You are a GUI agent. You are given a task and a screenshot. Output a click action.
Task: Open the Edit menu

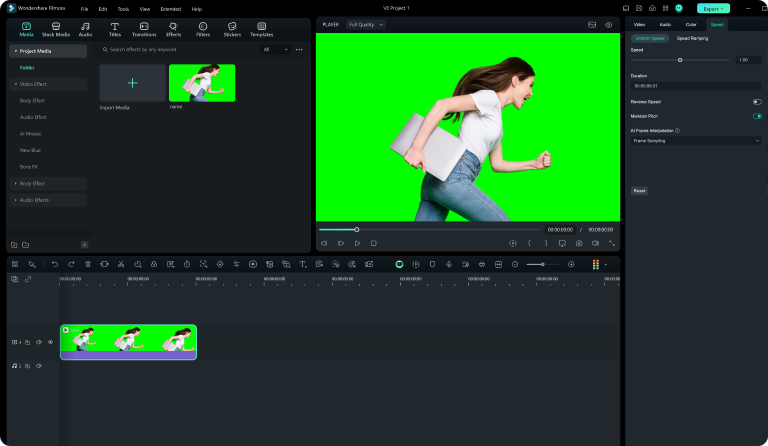(x=103, y=9)
